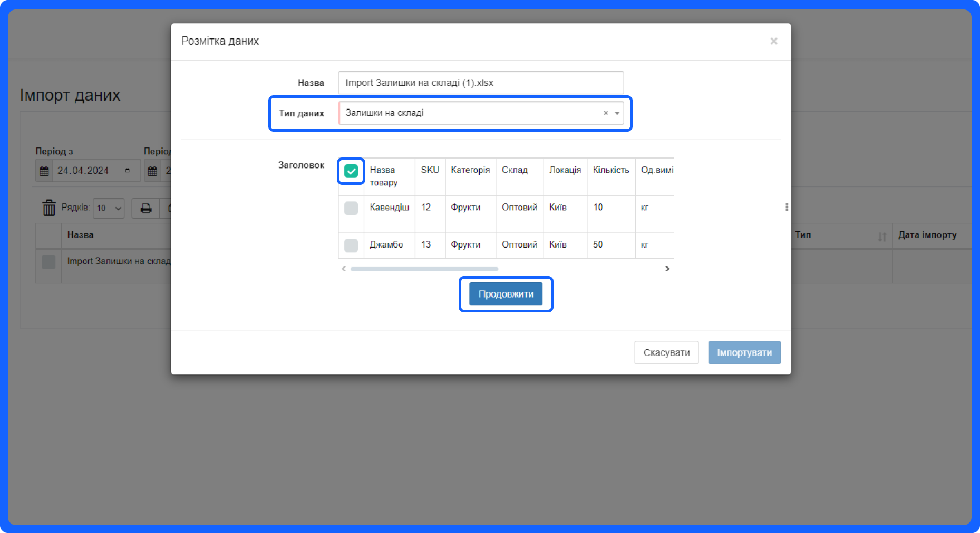This screenshot has width=980, height=533.
Task: Uncheck the header row checkbox
Action: coord(351,171)
